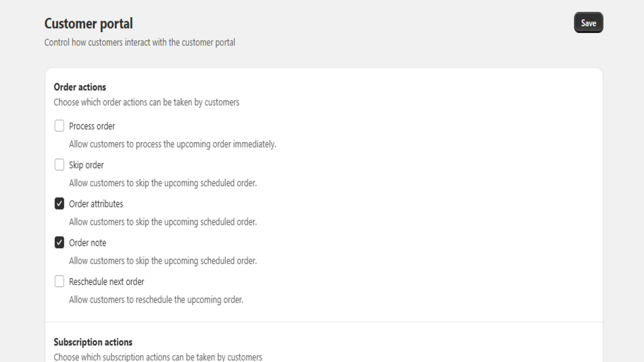
Task: Select the Subscription actions description text
Action: (158, 357)
